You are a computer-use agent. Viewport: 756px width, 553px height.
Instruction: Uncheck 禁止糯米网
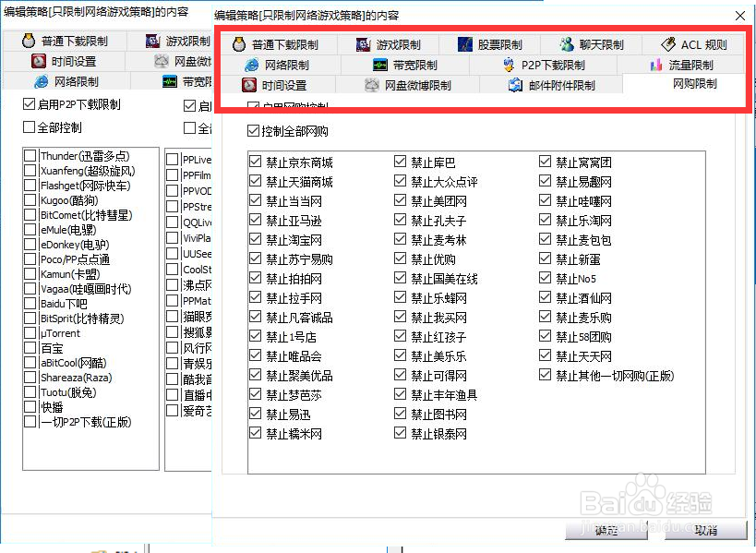[255, 433]
